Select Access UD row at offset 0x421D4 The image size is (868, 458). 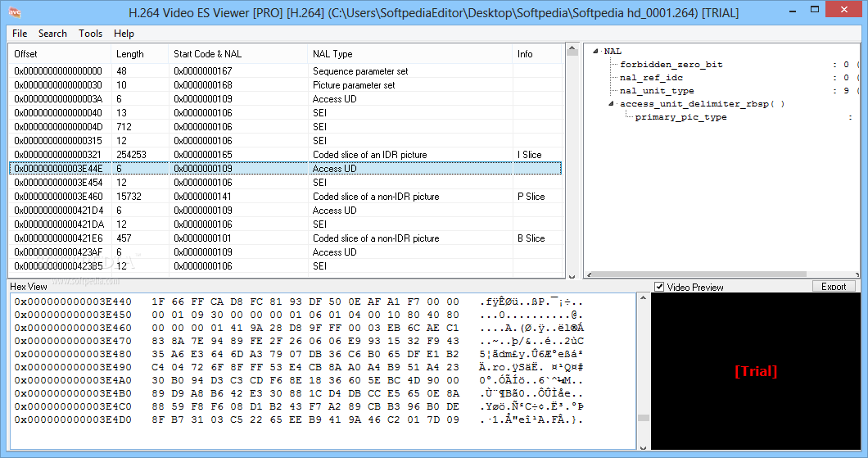coord(285,211)
